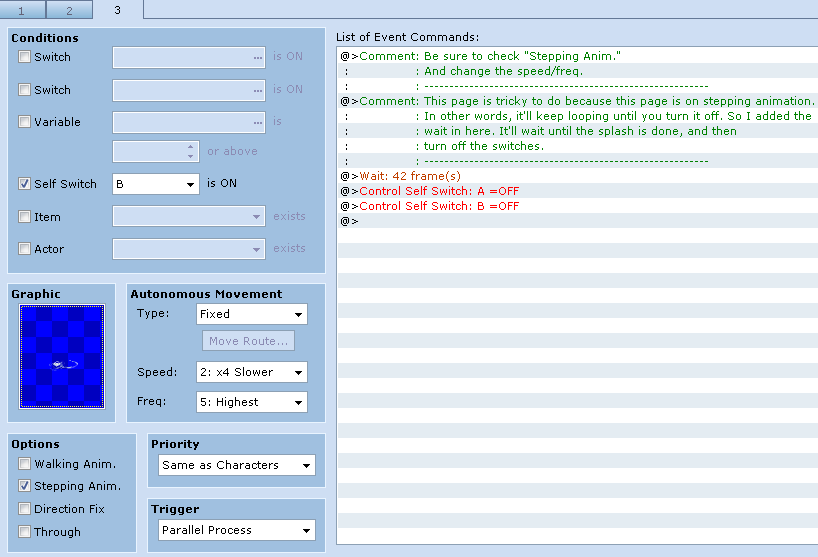Enable the Through option
818x557 pixels.
[25, 531]
